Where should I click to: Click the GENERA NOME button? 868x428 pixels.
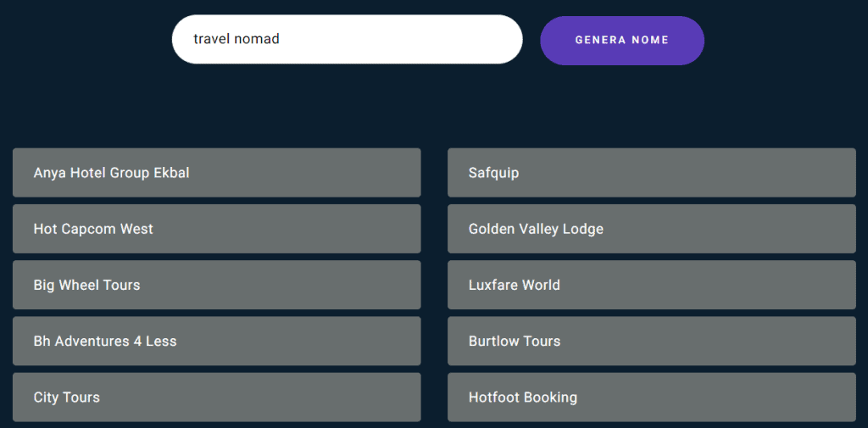pos(621,40)
